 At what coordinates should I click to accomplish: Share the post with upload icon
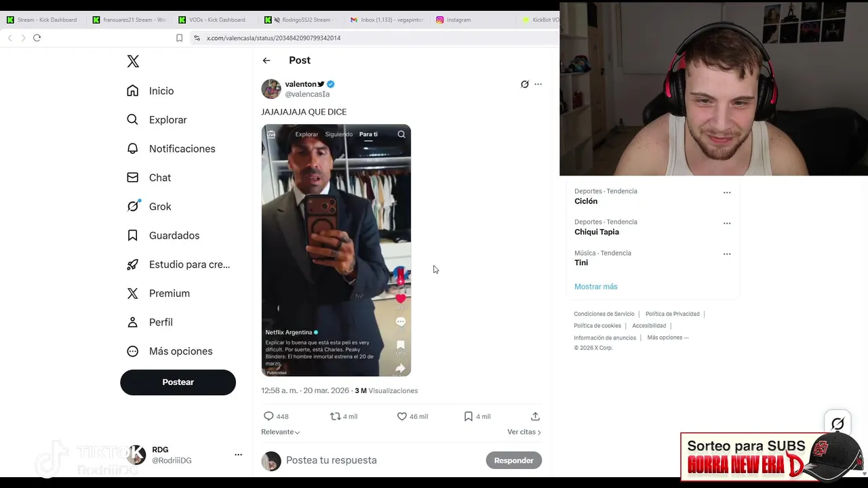[535, 416]
